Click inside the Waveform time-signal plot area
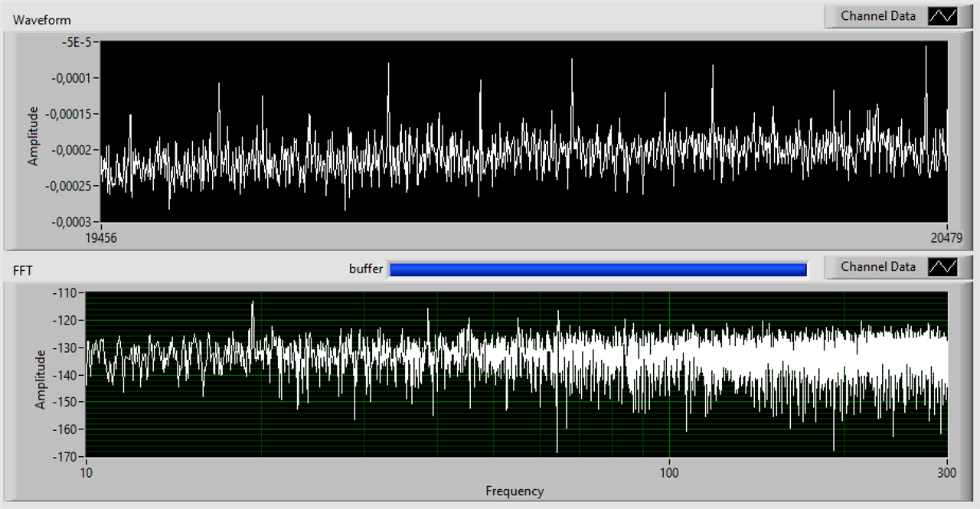980x509 pixels. point(524,132)
